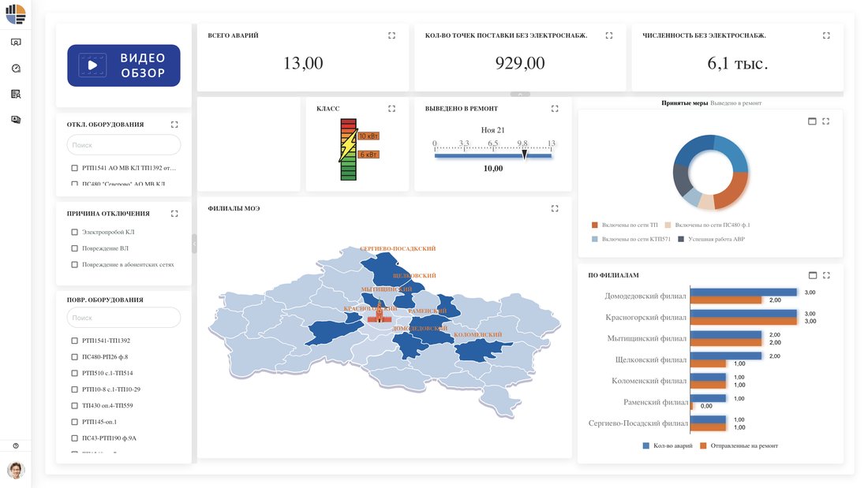868x488 pixels.
Task: Click the ВЫВЕДЕНО В РЕМОНТ slider marker
Action: pos(524,155)
